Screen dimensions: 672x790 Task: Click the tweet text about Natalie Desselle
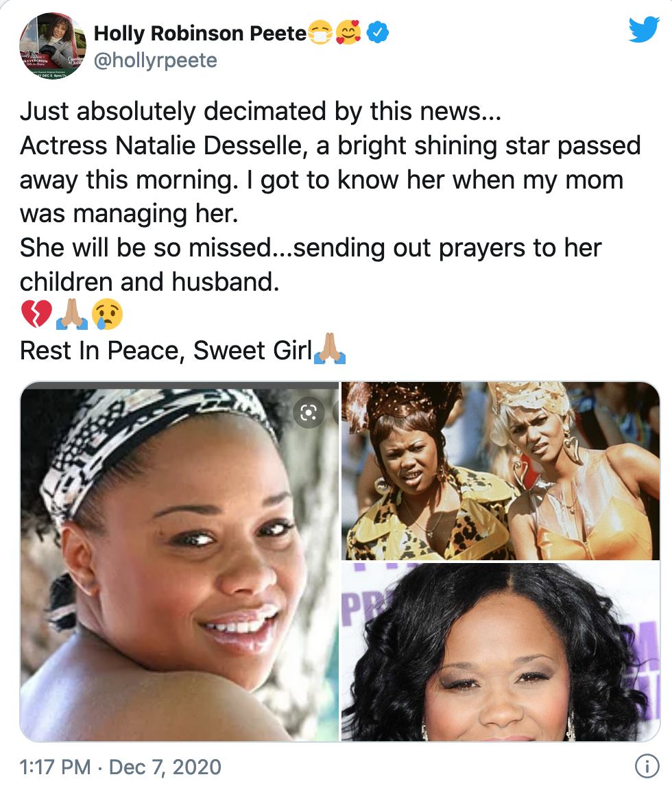click(330, 197)
